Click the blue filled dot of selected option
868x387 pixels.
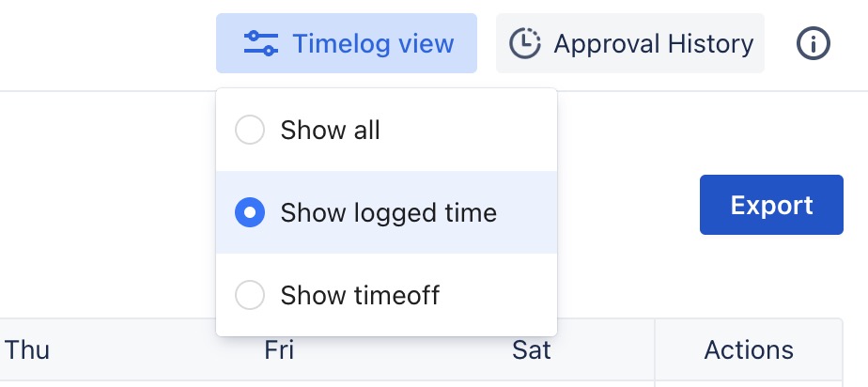(250, 213)
